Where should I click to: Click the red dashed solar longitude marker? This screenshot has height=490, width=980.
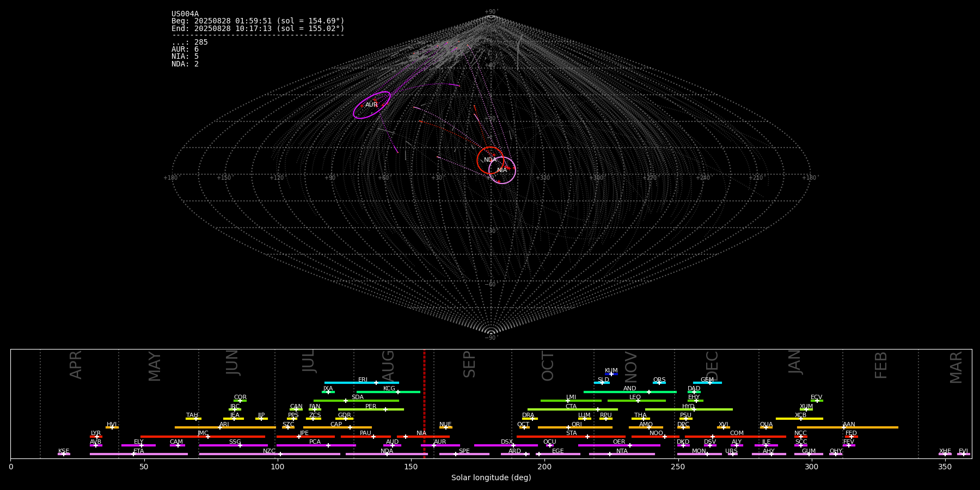coord(424,403)
